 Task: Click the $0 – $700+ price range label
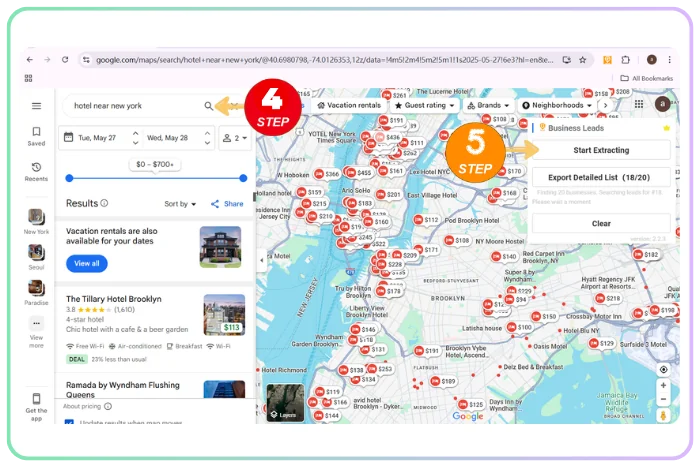click(155, 164)
